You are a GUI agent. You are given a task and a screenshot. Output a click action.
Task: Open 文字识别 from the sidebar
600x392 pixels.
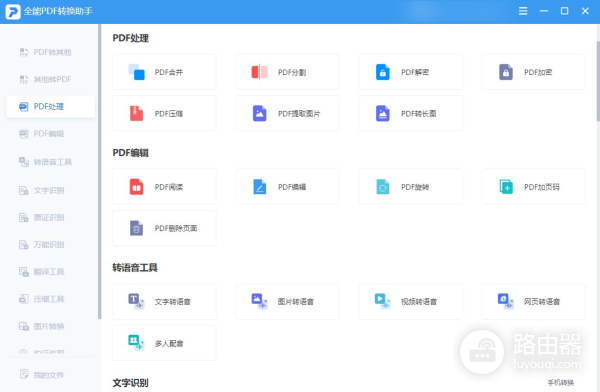[51, 190]
